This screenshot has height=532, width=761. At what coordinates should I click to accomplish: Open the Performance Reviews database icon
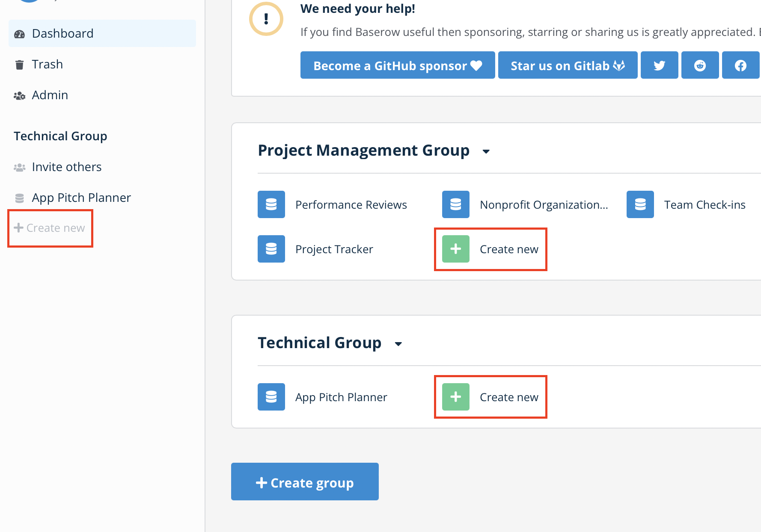271,204
